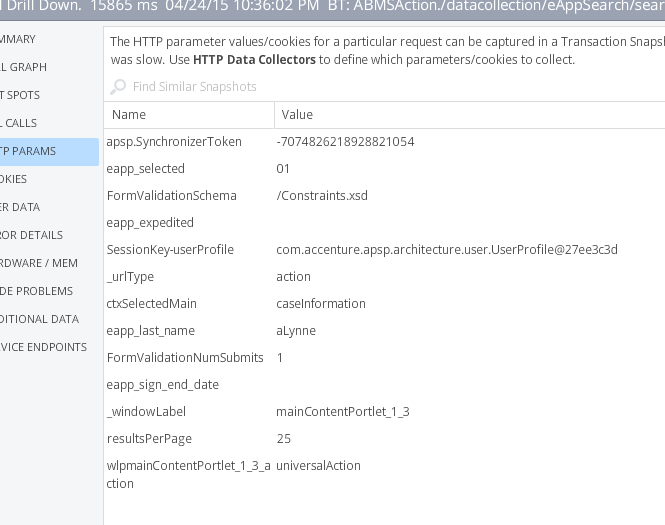Show the Additional Data tab
Viewport: 665px width, 525px height.
pyautogui.click(x=40, y=319)
